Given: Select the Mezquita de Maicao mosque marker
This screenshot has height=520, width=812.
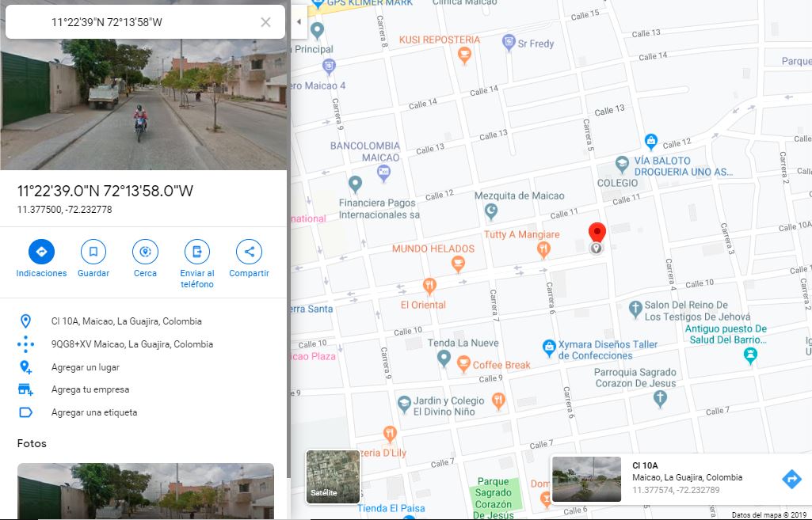Looking at the screenshot, I should click(491, 210).
